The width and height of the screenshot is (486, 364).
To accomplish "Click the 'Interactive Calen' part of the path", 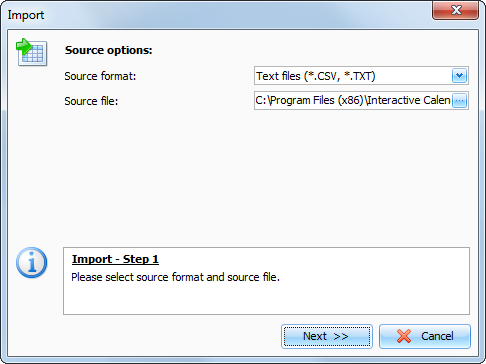I will pos(409,100).
